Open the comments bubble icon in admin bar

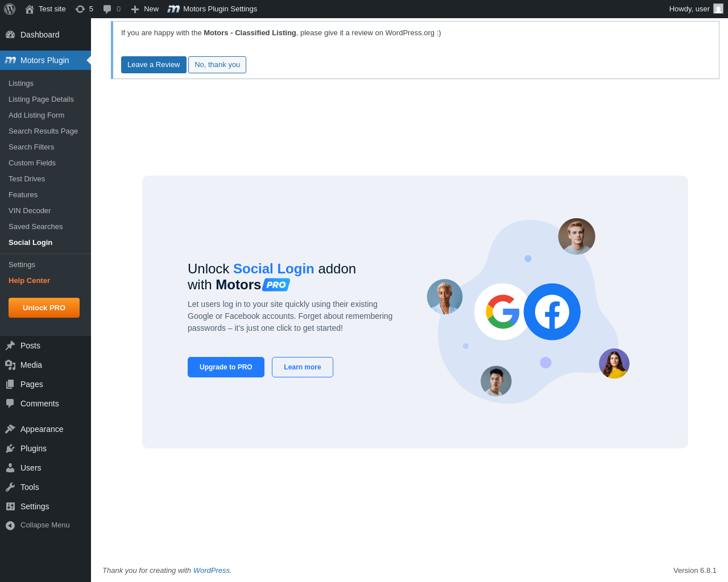tap(107, 9)
